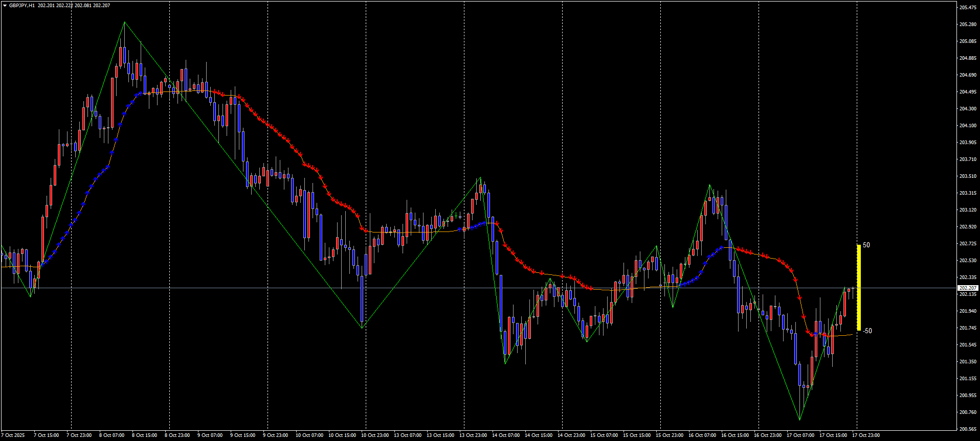Click the "17 Oct 23:00" time axis label
980x441 pixels.
[x=866, y=435]
